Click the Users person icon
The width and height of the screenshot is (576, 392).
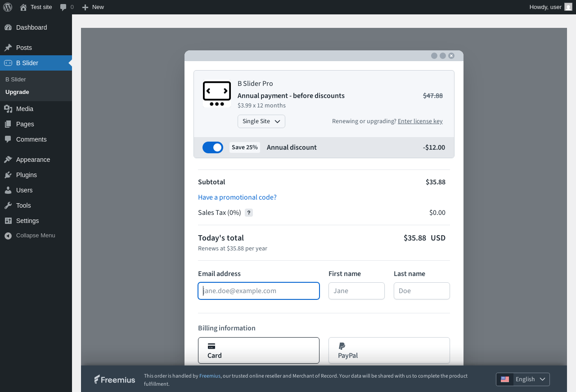(x=8, y=190)
